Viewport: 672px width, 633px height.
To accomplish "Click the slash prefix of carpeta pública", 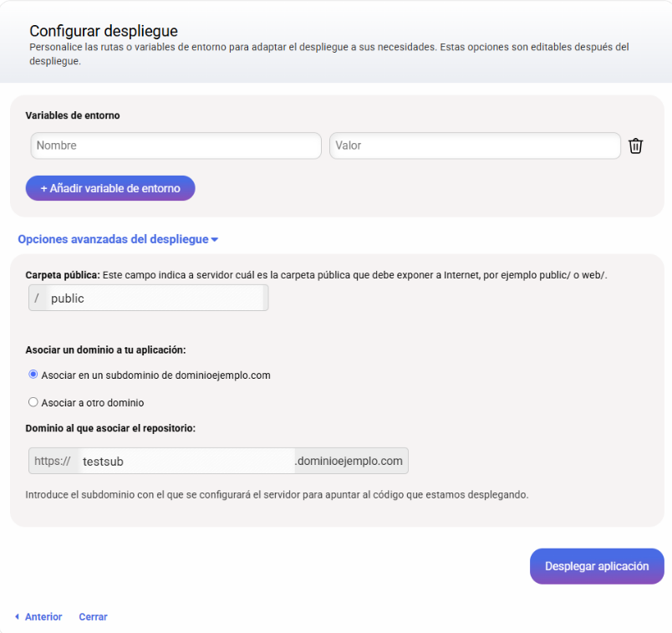I will click(37, 298).
